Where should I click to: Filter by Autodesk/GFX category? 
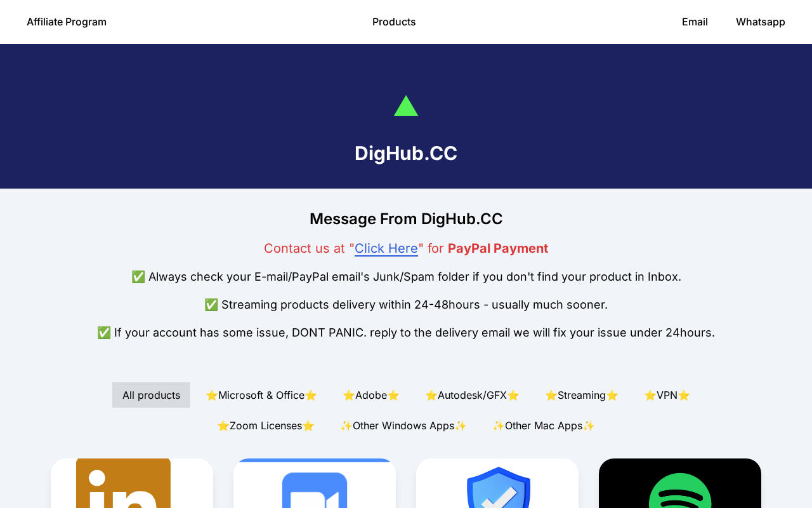click(x=472, y=395)
